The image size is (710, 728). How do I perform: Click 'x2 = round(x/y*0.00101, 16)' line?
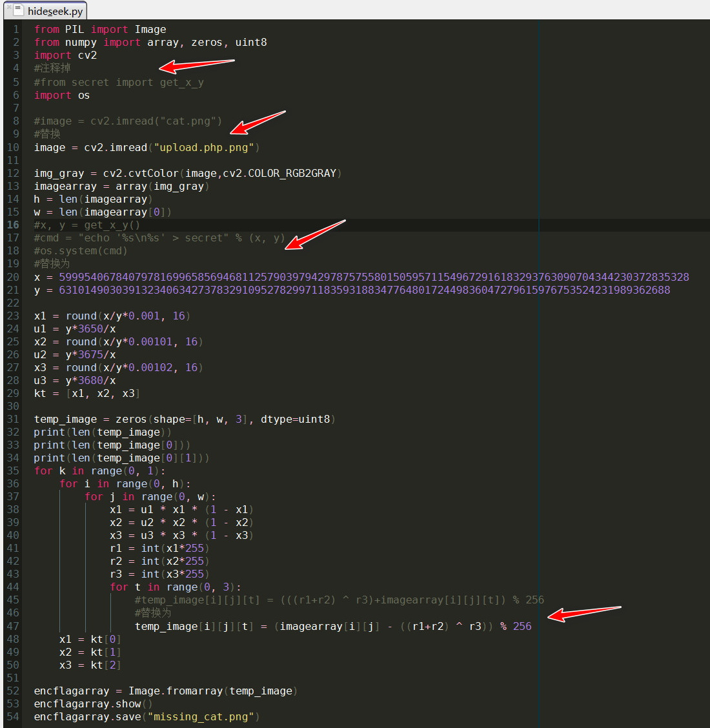118,341
